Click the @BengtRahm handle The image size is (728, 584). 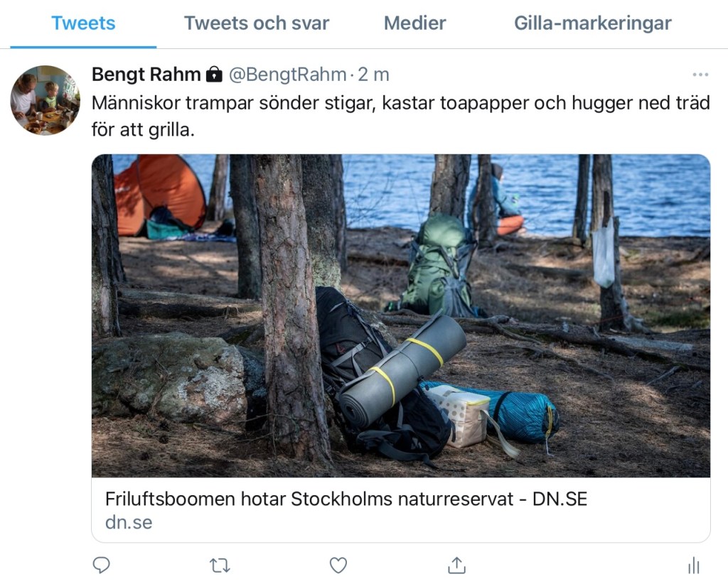(287, 74)
